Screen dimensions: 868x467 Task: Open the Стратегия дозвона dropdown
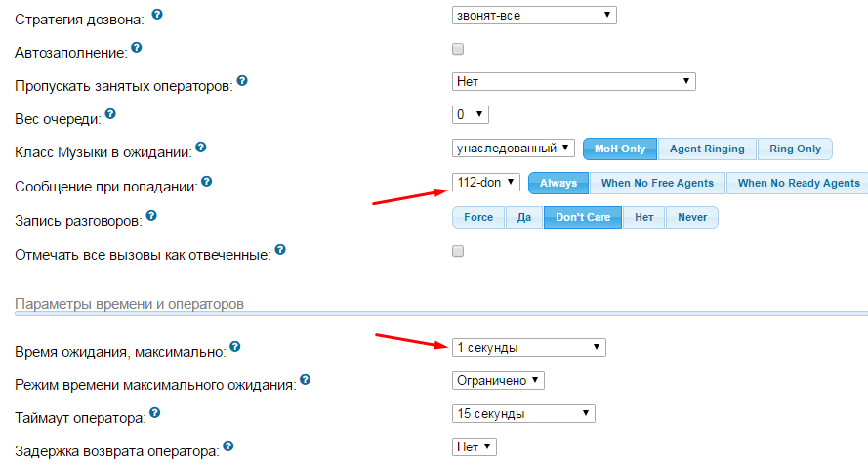coord(534,15)
